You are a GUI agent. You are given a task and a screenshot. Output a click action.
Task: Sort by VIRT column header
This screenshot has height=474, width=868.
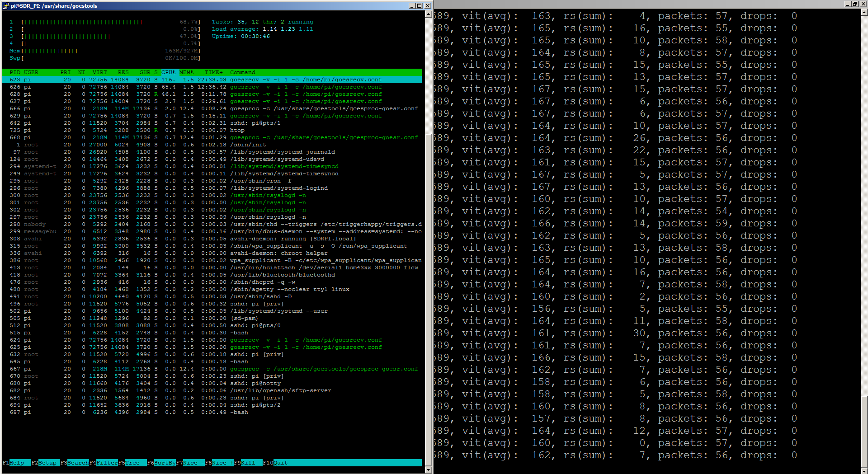pyautogui.click(x=100, y=72)
